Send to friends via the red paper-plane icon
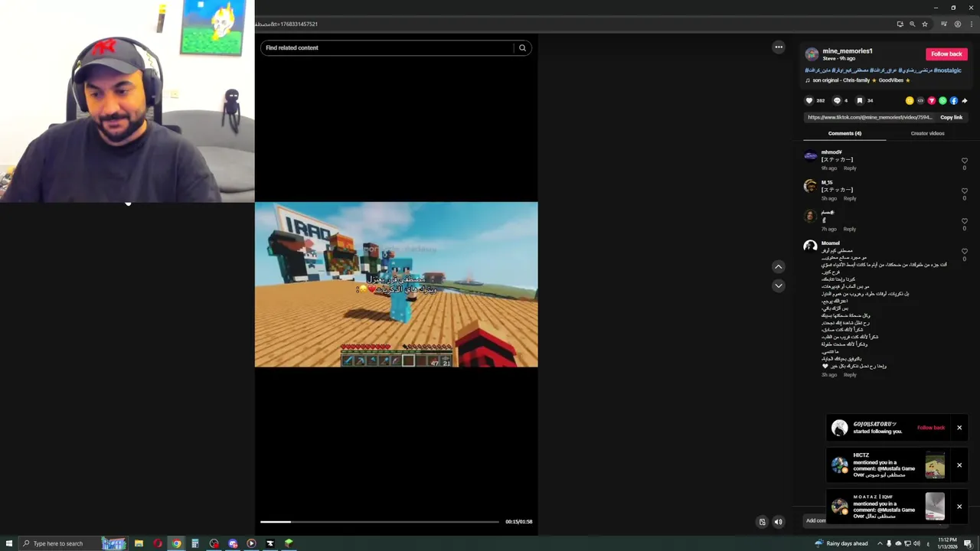Screen dimensions: 980x551 click(932, 100)
